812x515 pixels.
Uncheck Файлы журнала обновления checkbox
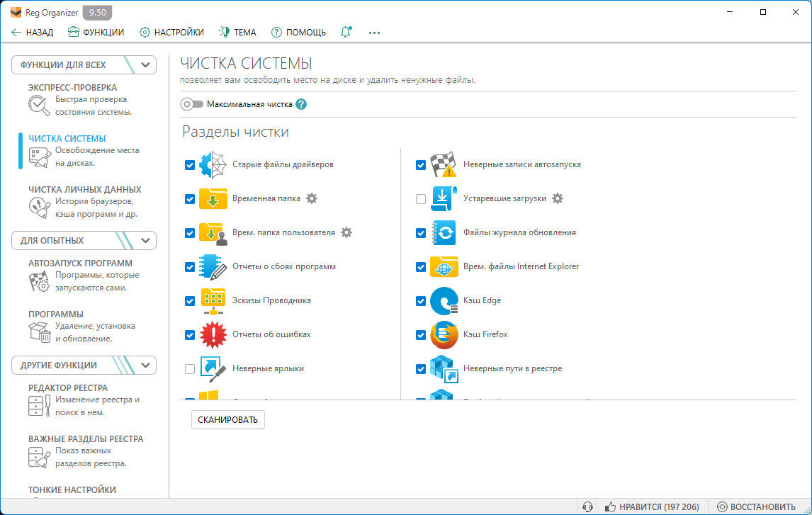click(420, 233)
